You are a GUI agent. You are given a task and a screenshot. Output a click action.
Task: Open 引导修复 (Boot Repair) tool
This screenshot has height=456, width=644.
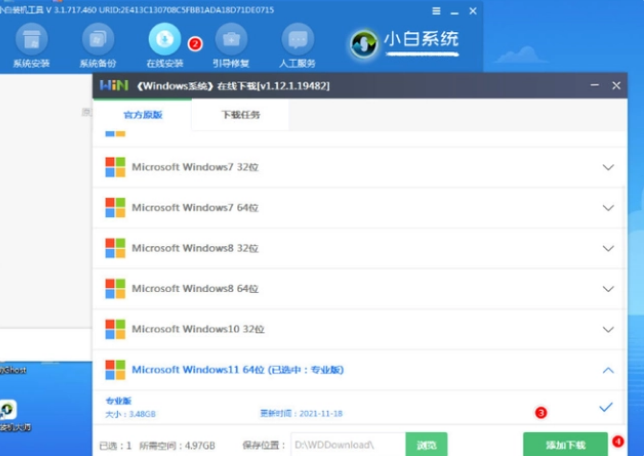[x=231, y=42]
